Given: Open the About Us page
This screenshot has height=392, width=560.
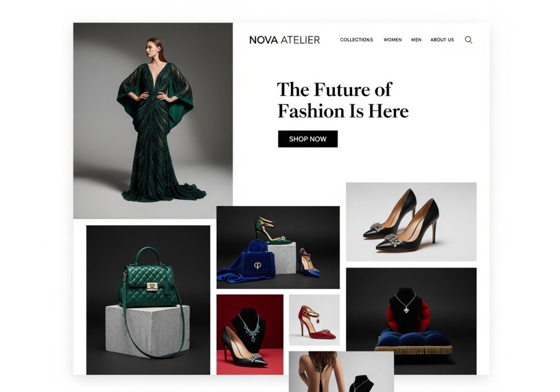Looking at the screenshot, I should [442, 39].
